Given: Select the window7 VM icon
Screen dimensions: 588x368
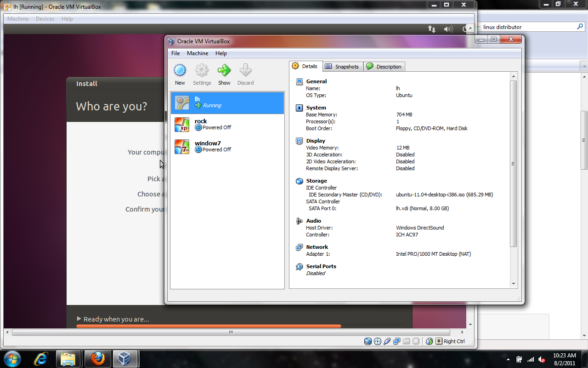Looking at the screenshot, I should (182, 147).
